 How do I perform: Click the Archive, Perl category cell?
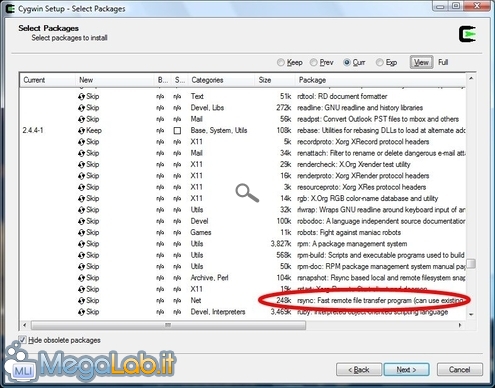(209, 278)
